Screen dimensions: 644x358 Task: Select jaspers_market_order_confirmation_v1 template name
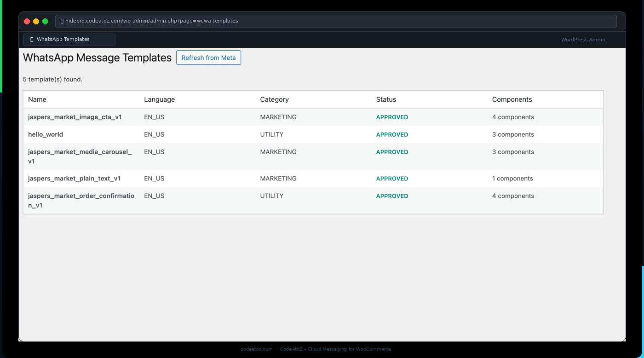(x=81, y=201)
